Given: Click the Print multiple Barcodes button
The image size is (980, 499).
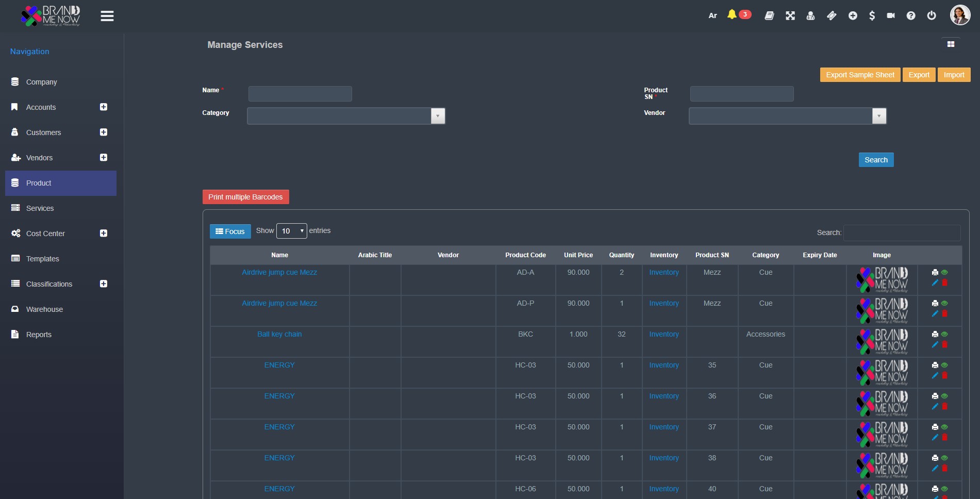Looking at the screenshot, I should point(245,197).
